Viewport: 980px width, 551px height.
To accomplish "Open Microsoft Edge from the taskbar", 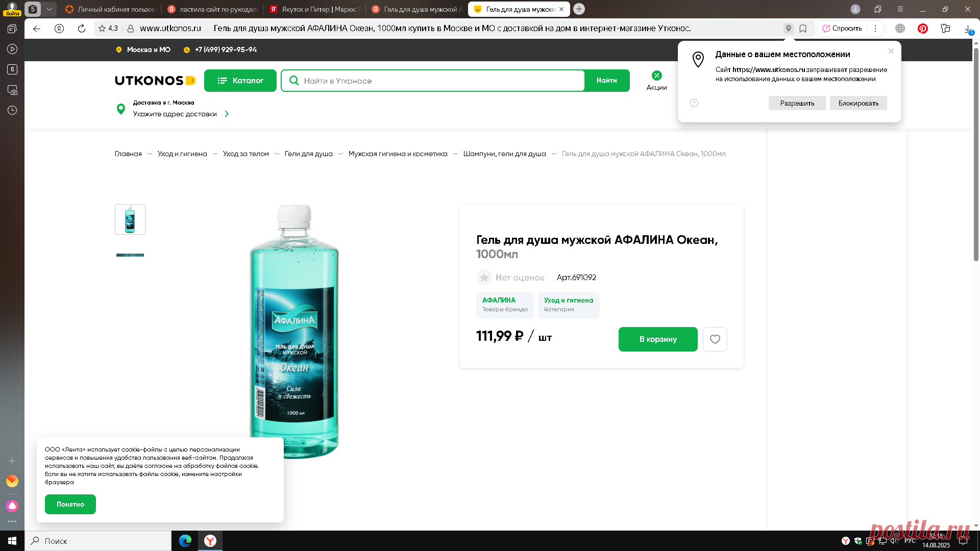I will (185, 541).
